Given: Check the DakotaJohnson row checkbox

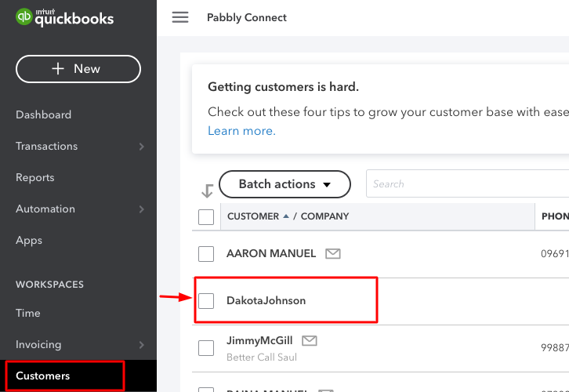Looking at the screenshot, I should 206,301.
